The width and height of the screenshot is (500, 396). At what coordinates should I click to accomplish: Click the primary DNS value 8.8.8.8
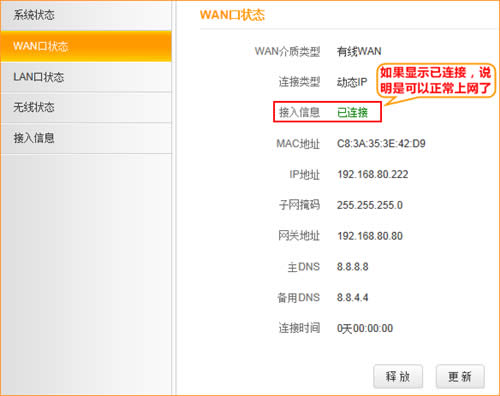click(352, 267)
